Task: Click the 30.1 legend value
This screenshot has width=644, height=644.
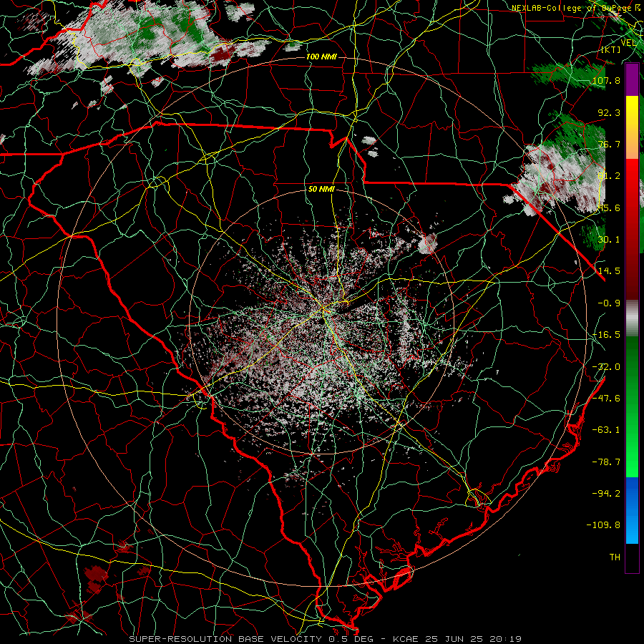Action: click(x=609, y=240)
